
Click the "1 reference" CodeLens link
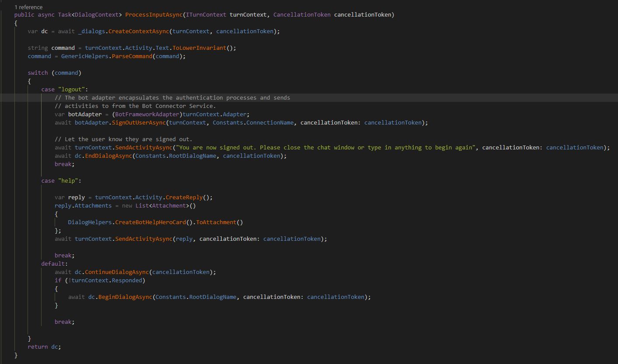28,7
